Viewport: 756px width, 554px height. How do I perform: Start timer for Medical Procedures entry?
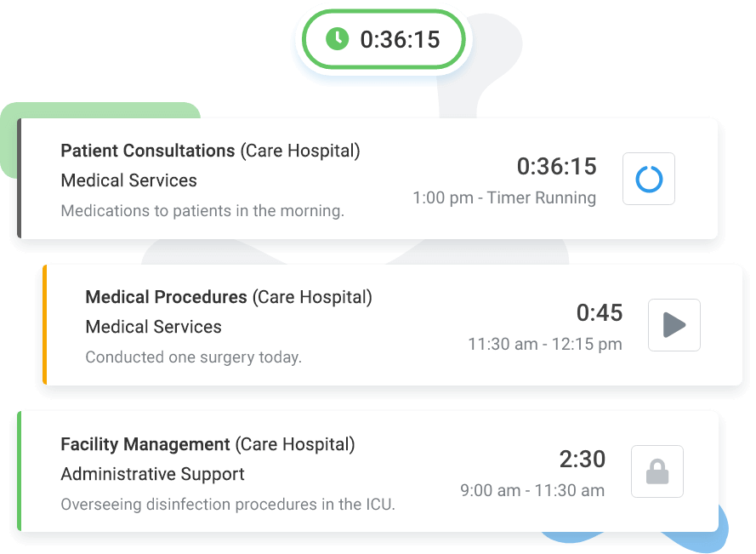click(x=674, y=325)
